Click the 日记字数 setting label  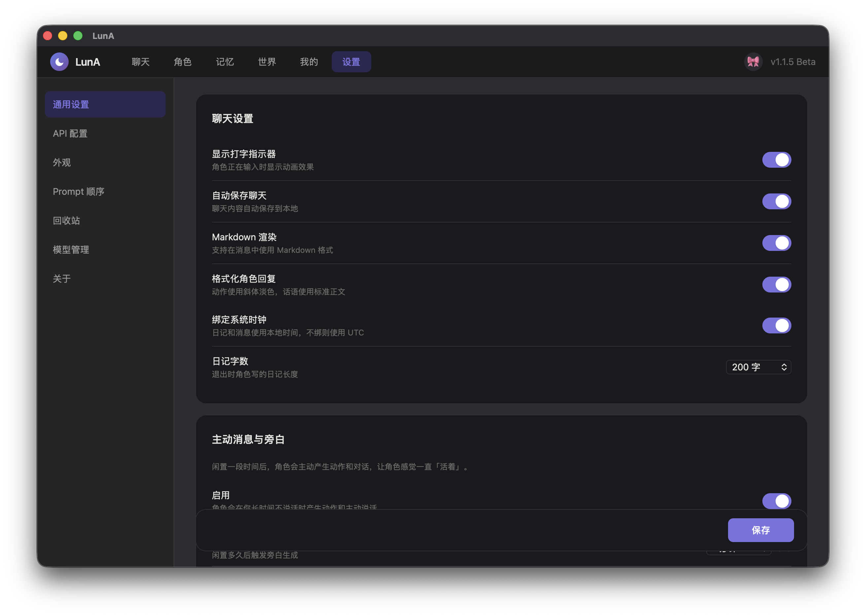(x=230, y=361)
